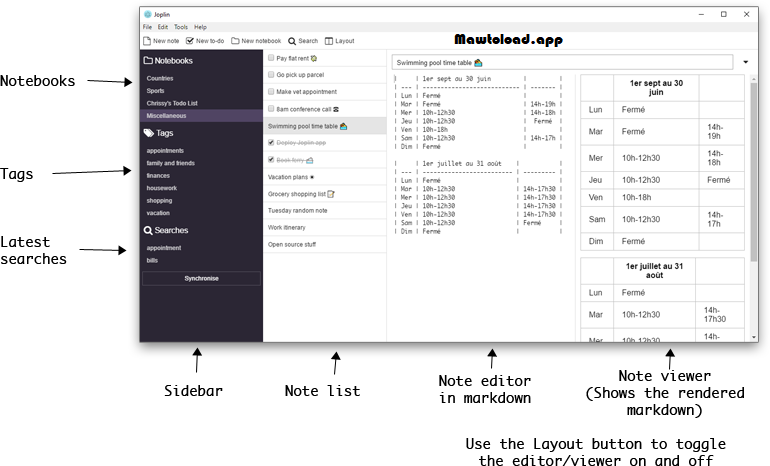770x466 pixels.
Task: Click the New note icon
Action: tap(147, 41)
